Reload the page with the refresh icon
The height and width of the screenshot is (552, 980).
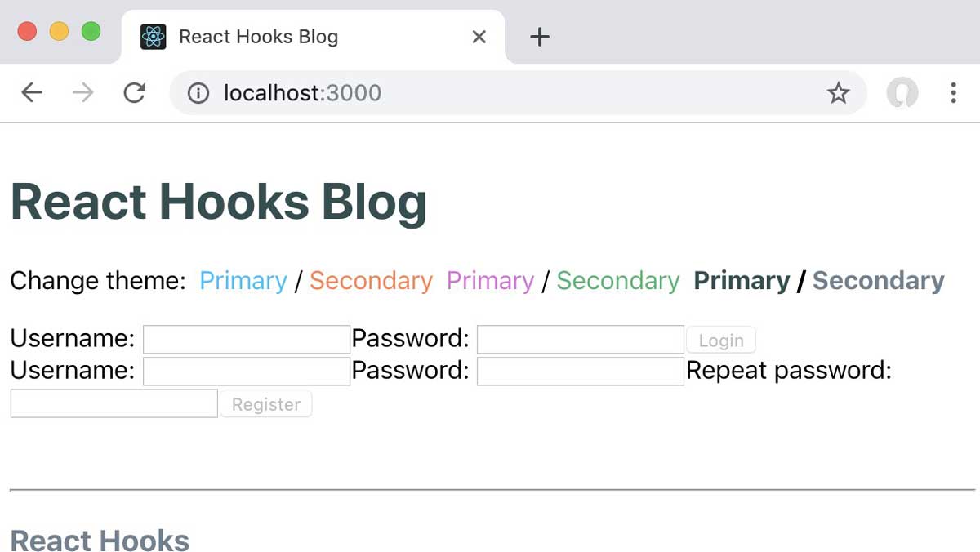[x=134, y=93]
